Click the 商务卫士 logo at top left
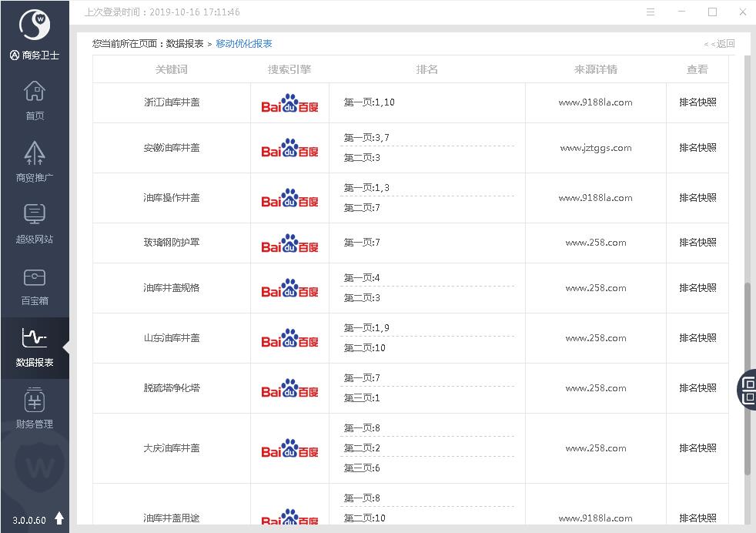Image resolution: width=756 pixels, height=533 pixels. 35,27
